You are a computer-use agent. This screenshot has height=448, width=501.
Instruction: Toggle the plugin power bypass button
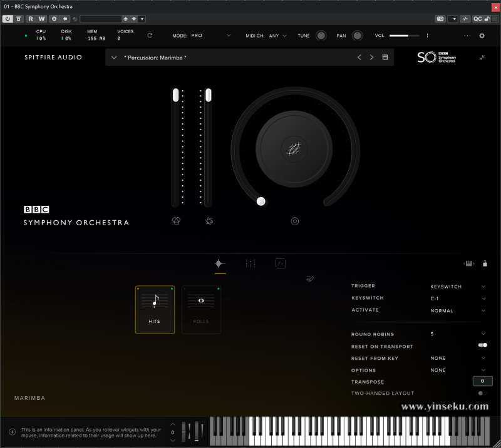[x=8, y=19]
